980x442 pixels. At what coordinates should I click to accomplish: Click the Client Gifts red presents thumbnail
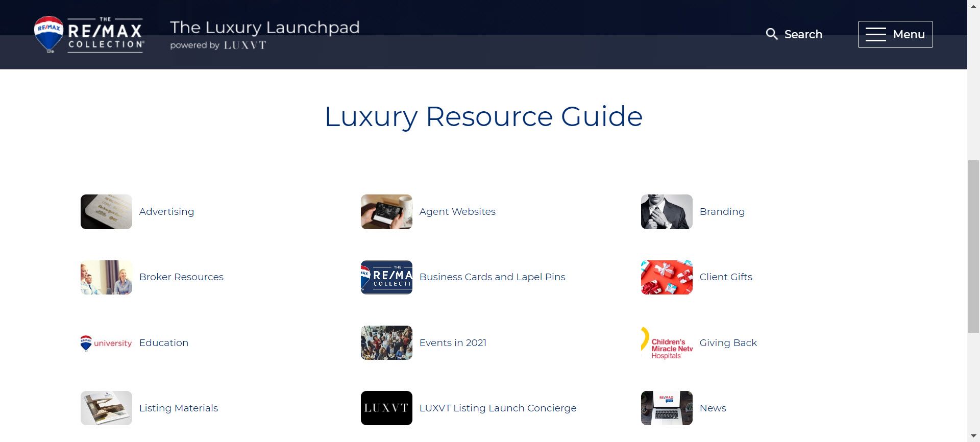(x=667, y=277)
